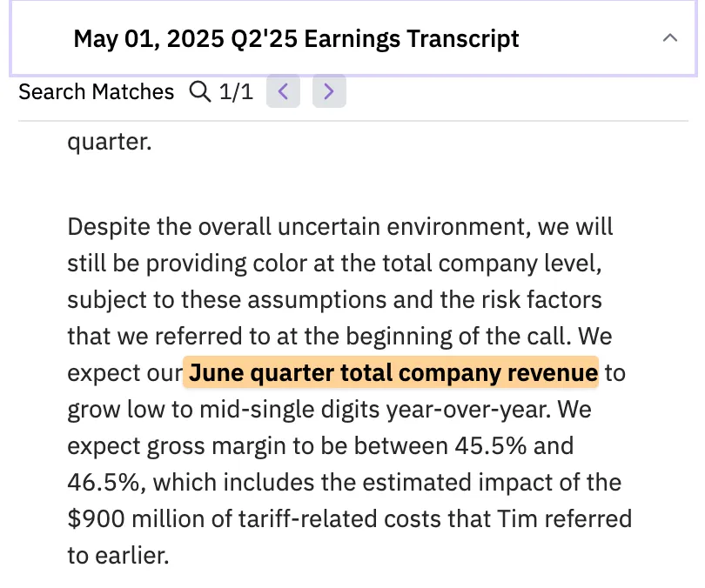Viewport: 705px width, 588px height.
Task: Click the May 01, 2025 transcript header title
Action: point(296,39)
